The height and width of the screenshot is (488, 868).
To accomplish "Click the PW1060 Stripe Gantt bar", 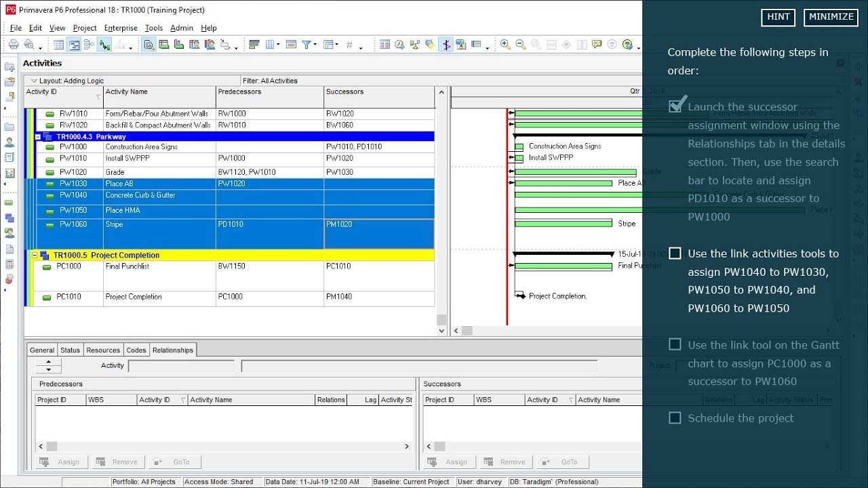I will (564, 223).
